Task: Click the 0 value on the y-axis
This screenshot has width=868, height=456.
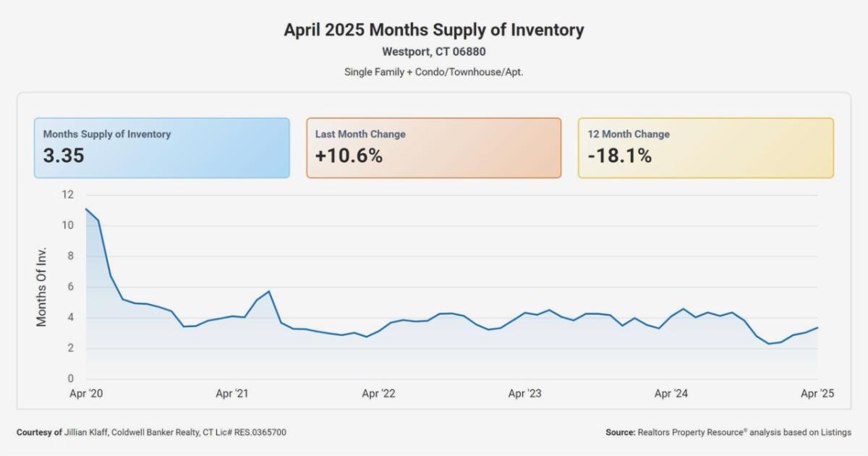Action: coord(71,379)
